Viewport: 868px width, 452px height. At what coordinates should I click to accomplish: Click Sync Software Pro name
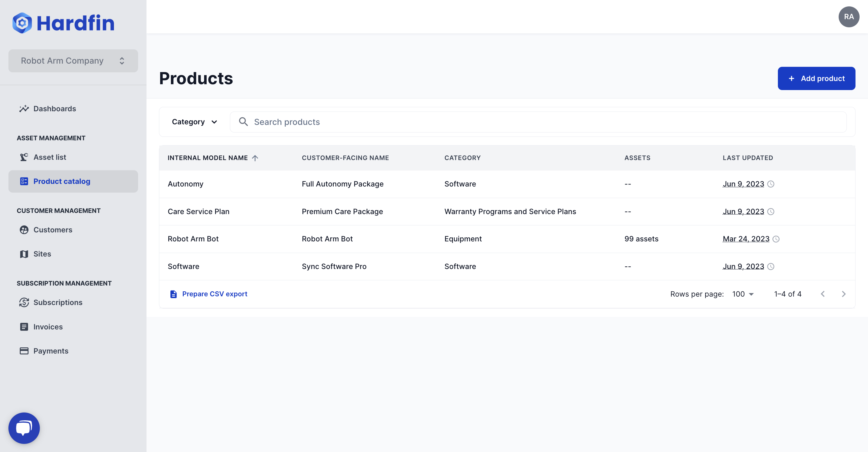tap(334, 266)
